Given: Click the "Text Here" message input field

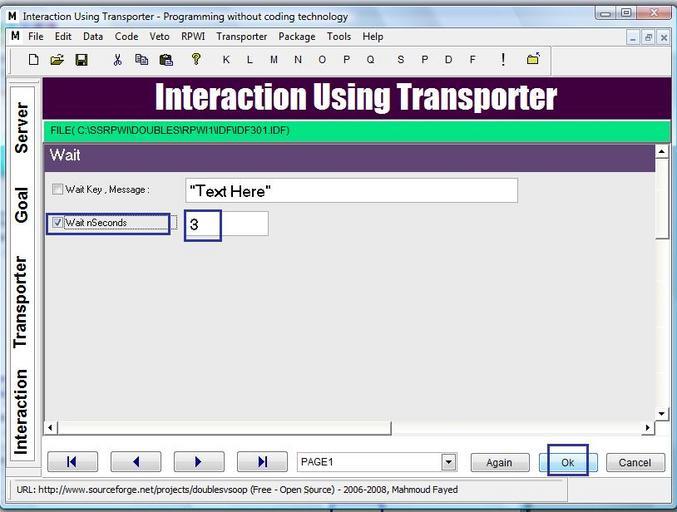Looking at the screenshot, I should tap(351, 190).
